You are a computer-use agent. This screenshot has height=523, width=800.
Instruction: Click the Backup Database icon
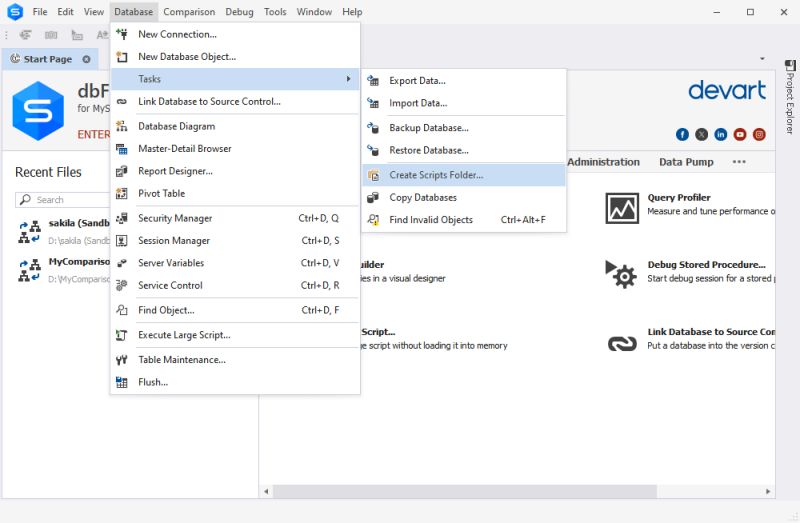click(x=373, y=128)
